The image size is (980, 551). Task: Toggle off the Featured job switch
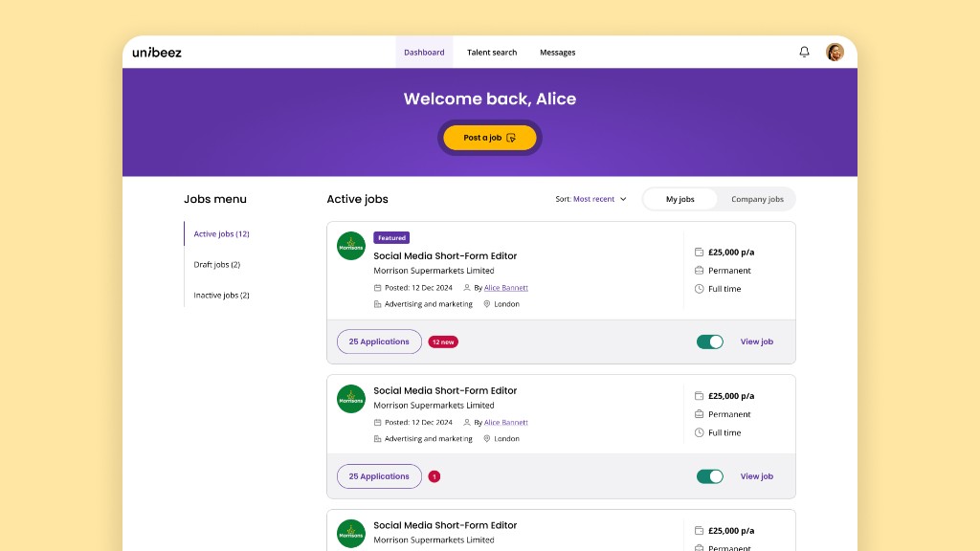pos(710,342)
